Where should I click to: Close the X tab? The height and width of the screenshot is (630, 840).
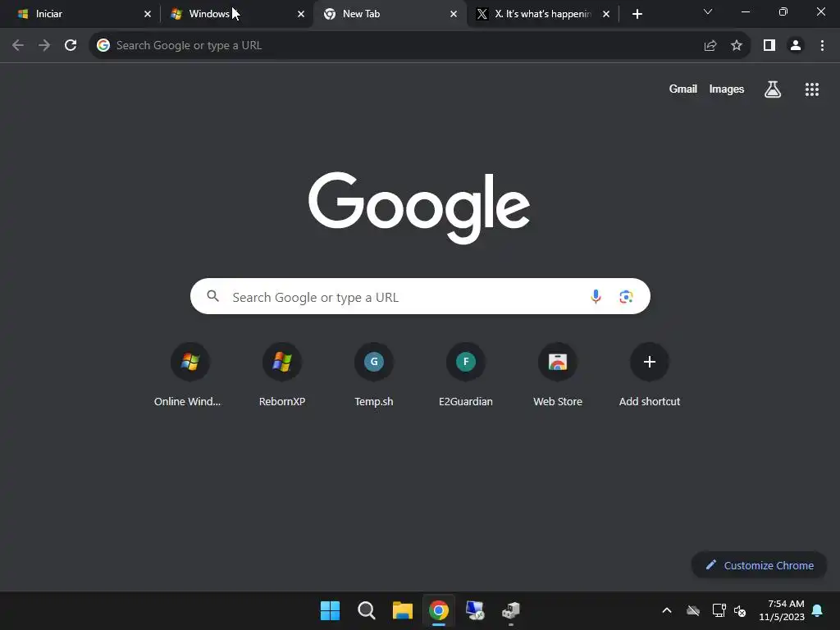point(606,14)
